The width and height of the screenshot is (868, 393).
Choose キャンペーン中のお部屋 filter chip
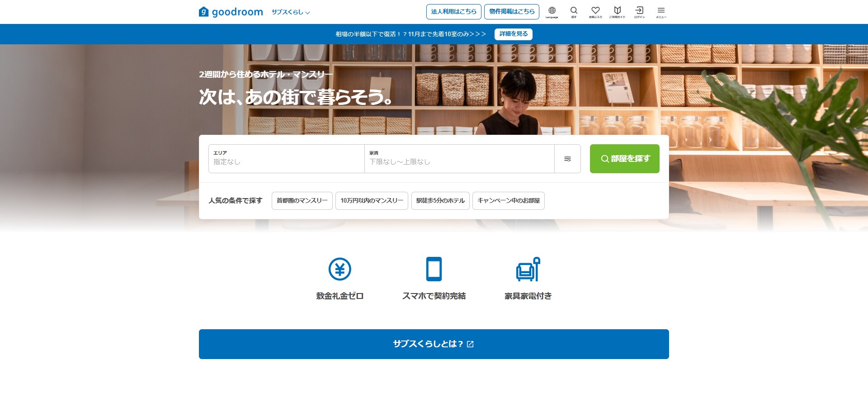pos(508,201)
